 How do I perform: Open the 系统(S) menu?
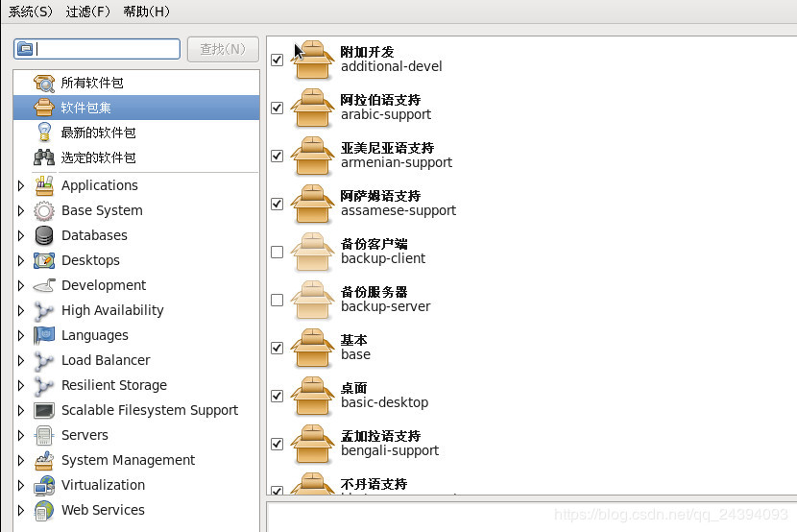(31, 12)
